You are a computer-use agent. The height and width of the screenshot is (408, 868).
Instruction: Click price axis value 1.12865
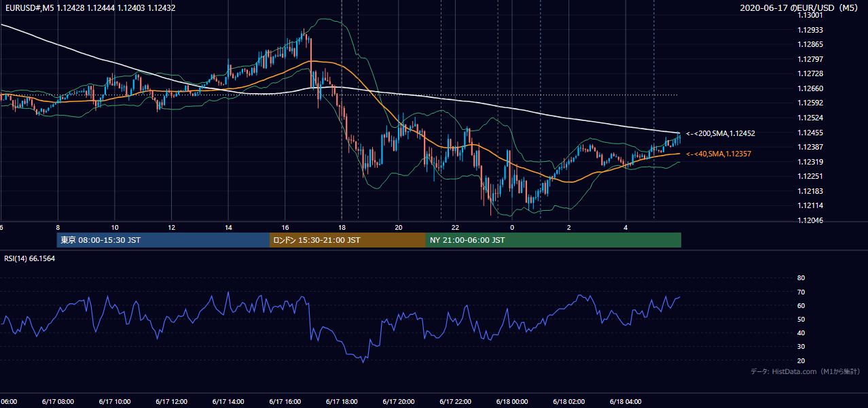[x=810, y=44]
